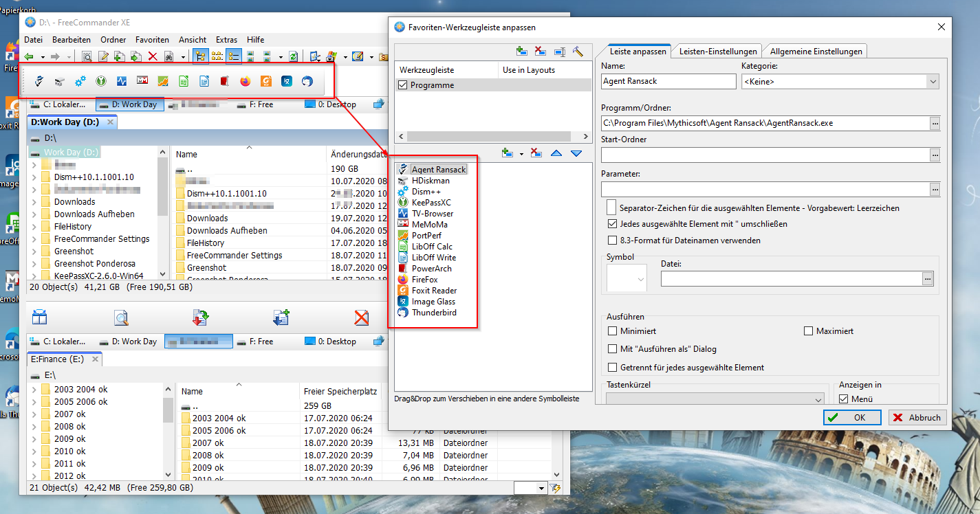Open the Favoriten menu

(152, 40)
